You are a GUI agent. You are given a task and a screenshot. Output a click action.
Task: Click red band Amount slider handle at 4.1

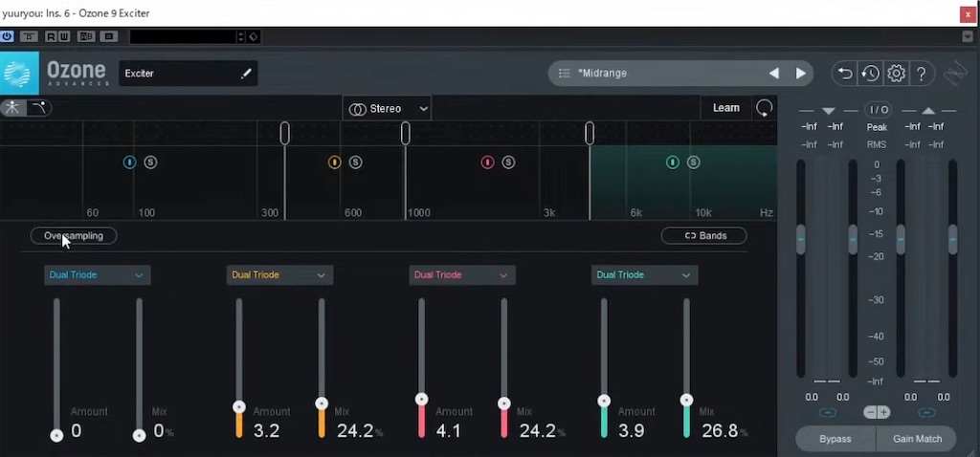422,400
